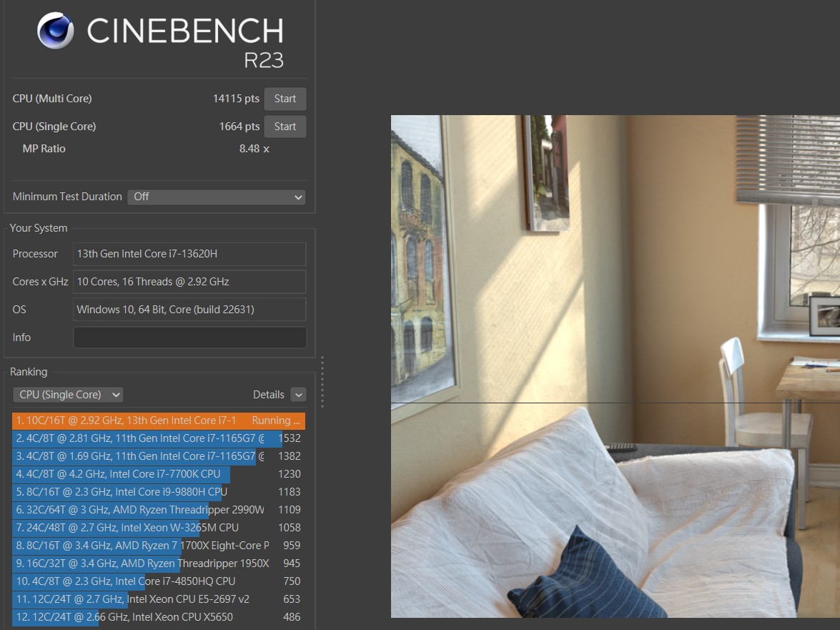Click the 1664 pts single core score
The width and height of the screenshot is (840, 630).
pos(239,127)
